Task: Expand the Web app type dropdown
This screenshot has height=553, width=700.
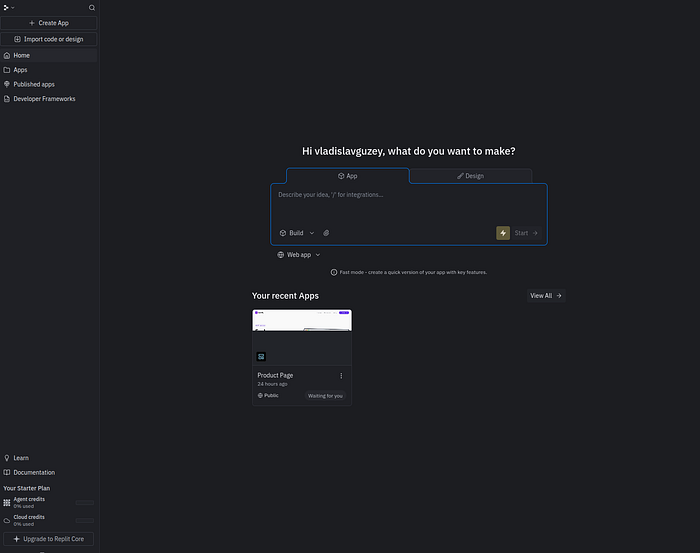Action: coord(299,255)
